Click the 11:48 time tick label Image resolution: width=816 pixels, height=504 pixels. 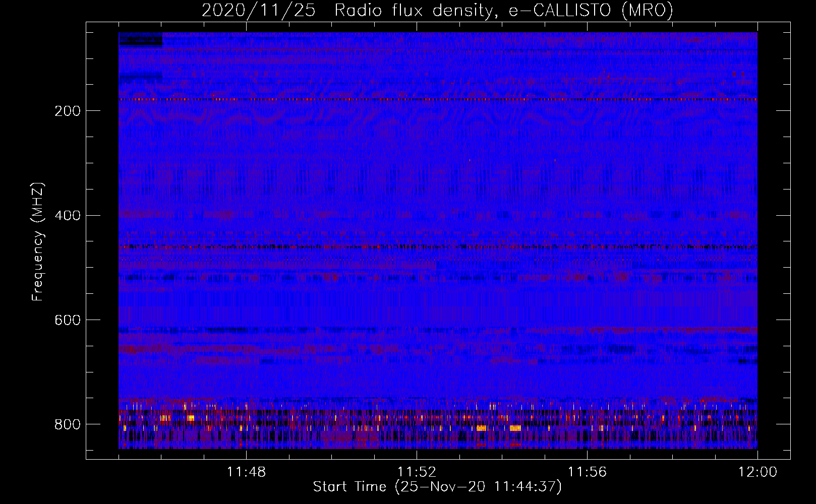[246, 472]
